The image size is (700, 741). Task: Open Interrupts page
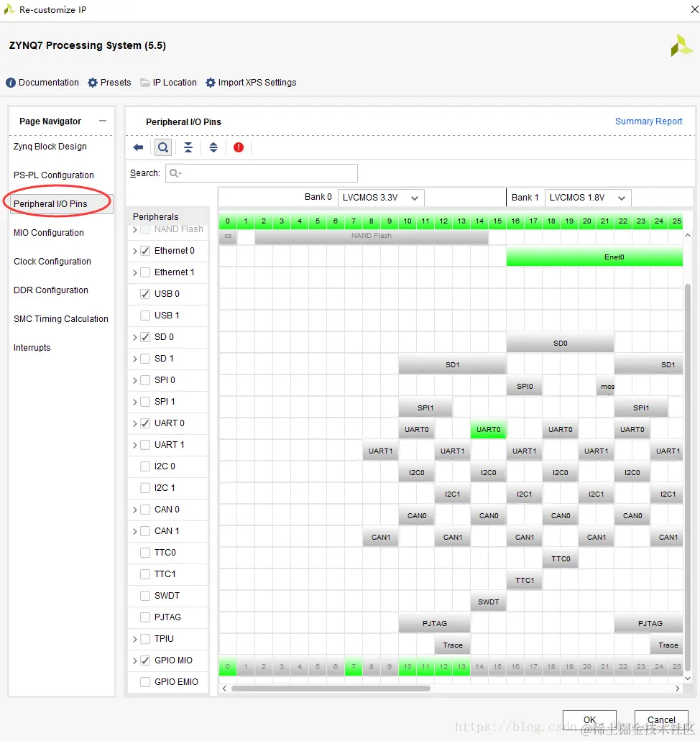point(32,348)
